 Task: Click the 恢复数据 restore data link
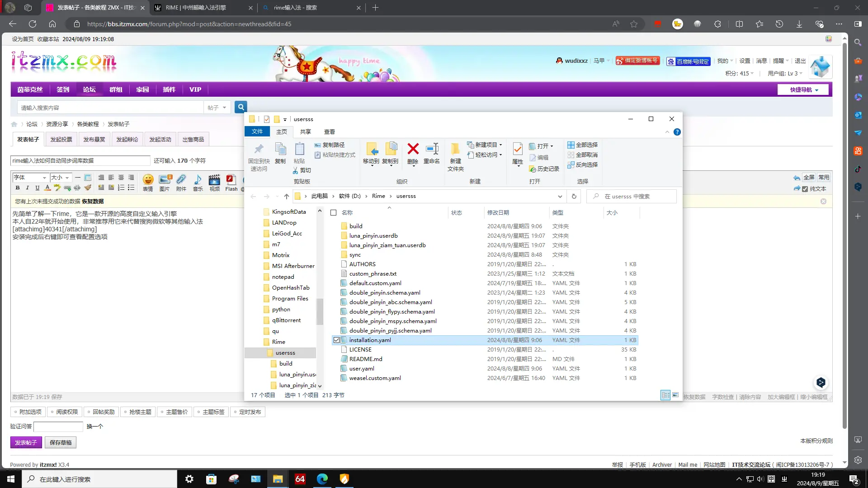pyautogui.click(x=93, y=202)
